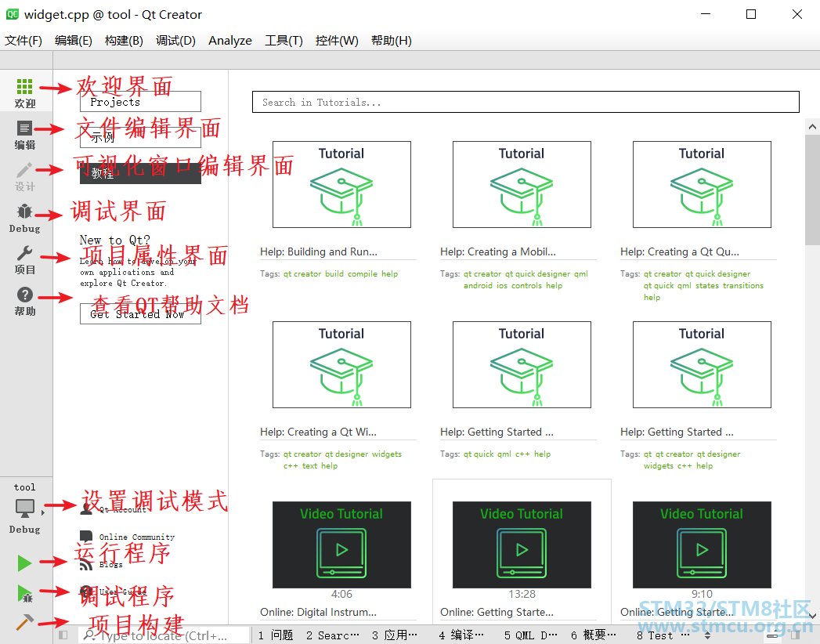Open Creating a Qt Widget tutorial thumbnail

point(341,364)
